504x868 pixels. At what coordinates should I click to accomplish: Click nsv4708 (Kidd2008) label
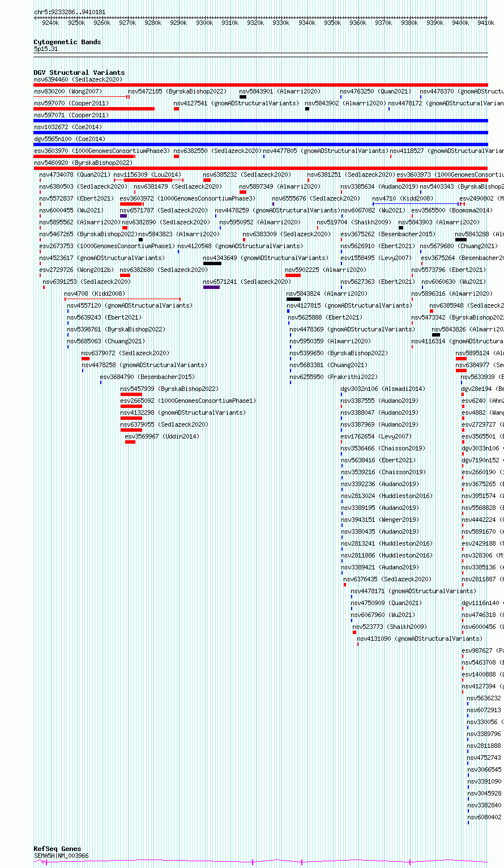tap(95, 294)
